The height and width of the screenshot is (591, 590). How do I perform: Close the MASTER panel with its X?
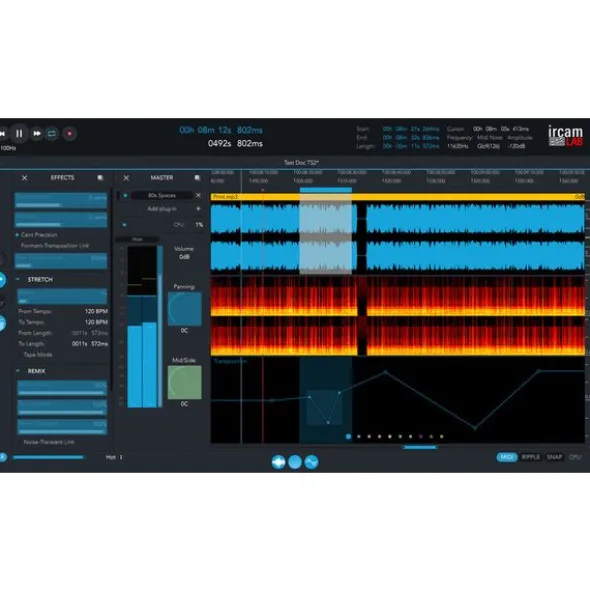click(x=126, y=178)
